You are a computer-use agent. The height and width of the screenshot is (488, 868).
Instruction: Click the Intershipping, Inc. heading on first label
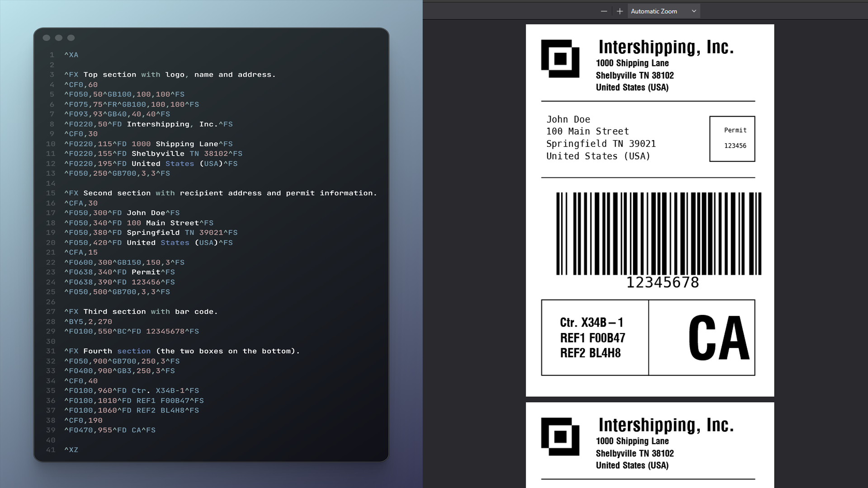[x=665, y=47]
